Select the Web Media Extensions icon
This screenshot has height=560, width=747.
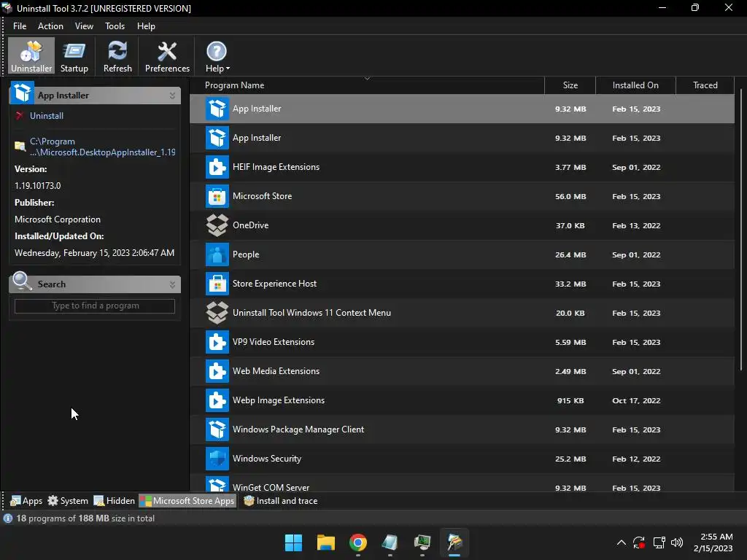pyautogui.click(x=217, y=371)
